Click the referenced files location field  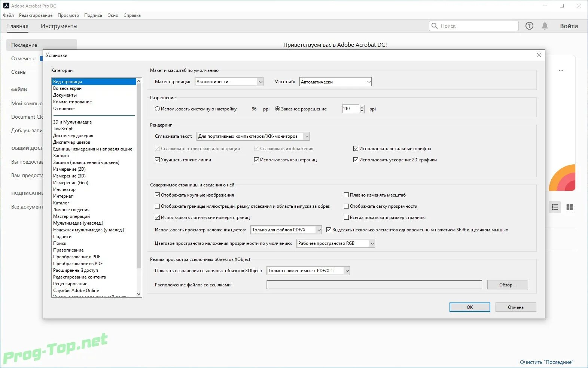(374, 285)
